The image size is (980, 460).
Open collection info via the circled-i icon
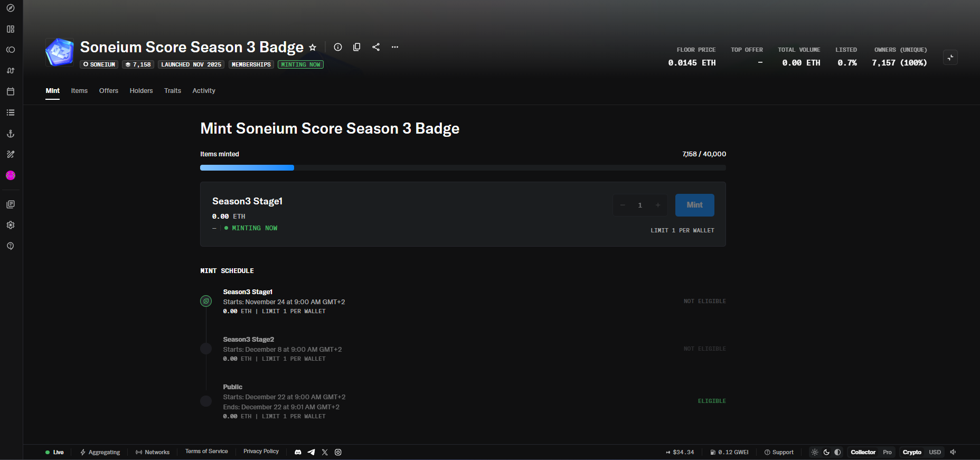click(x=338, y=47)
